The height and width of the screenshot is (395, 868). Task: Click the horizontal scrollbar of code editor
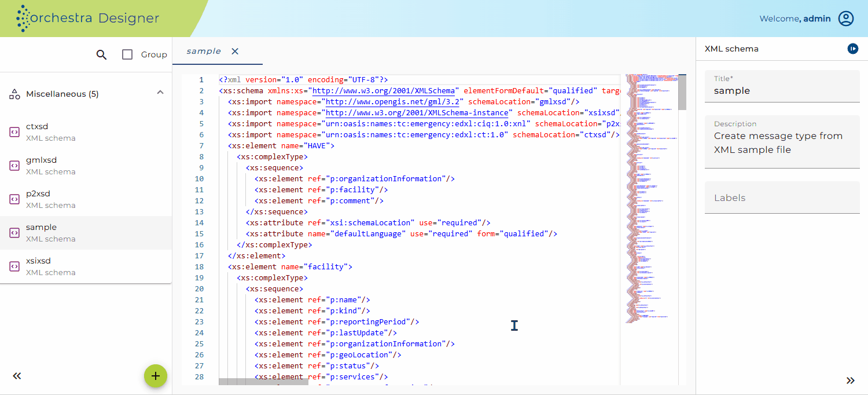[x=263, y=382]
